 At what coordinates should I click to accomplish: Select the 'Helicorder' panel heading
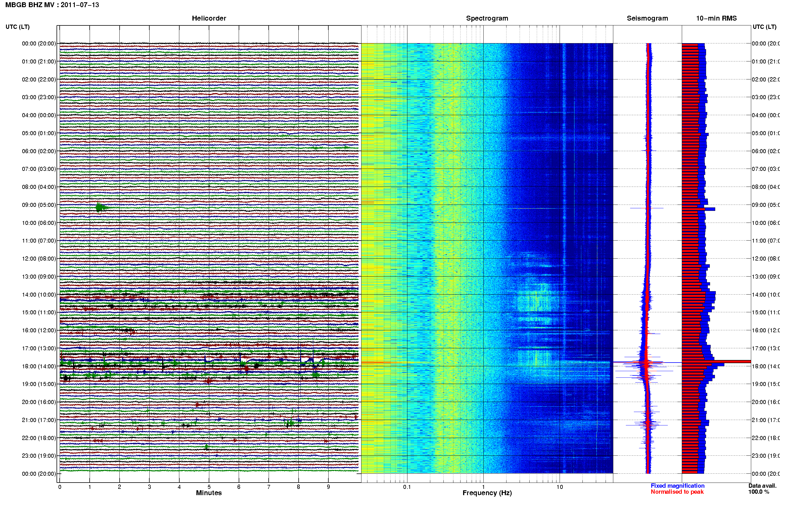click(209, 19)
